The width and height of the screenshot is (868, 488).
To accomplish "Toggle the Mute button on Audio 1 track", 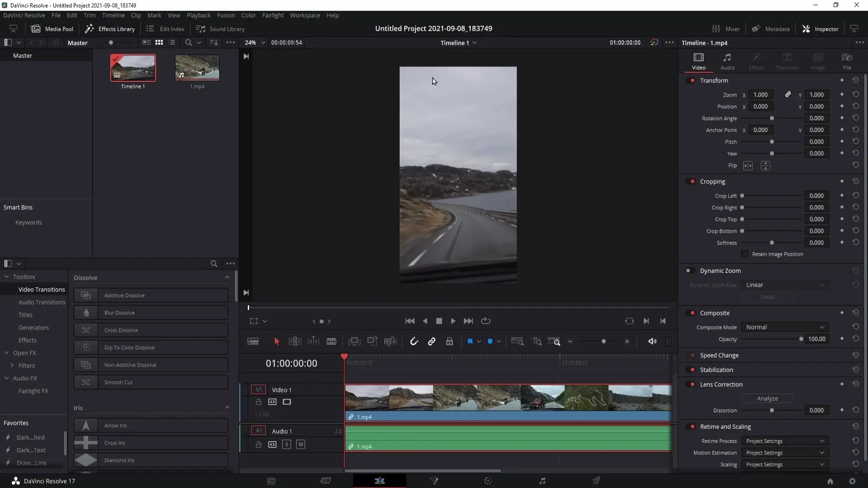I will [x=301, y=445].
